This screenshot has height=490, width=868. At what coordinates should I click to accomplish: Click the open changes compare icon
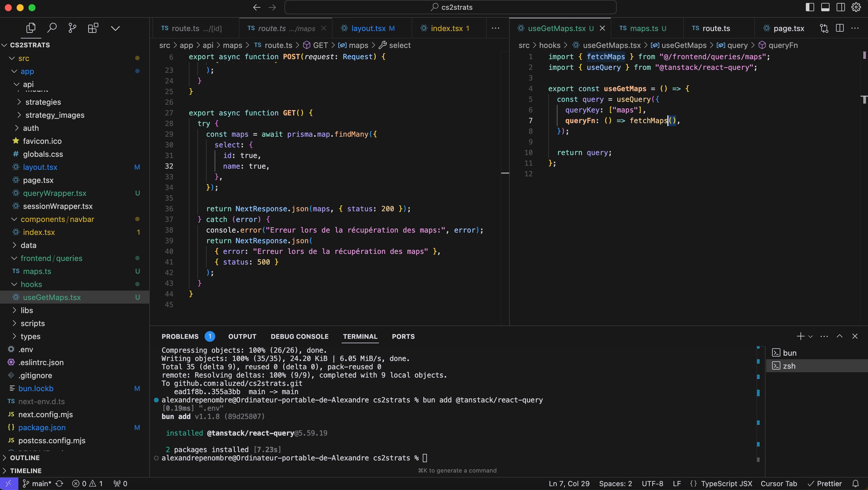pyautogui.click(x=824, y=28)
